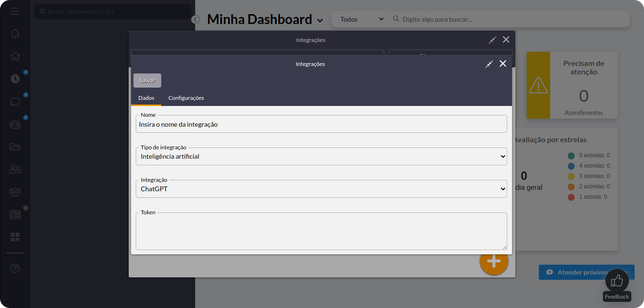The height and width of the screenshot is (308, 644).
Task: Click the "Precisam de atenção" card title
Action: pos(584,68)
